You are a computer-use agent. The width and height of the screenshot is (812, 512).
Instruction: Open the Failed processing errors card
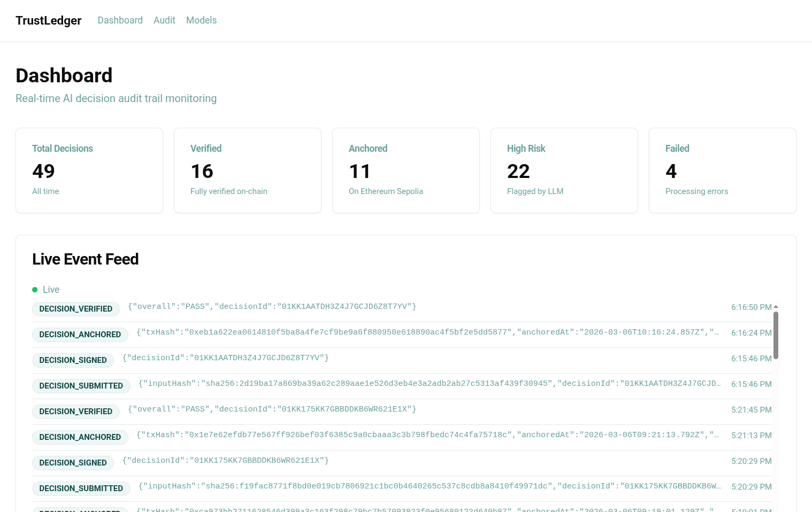coord(722,170)
